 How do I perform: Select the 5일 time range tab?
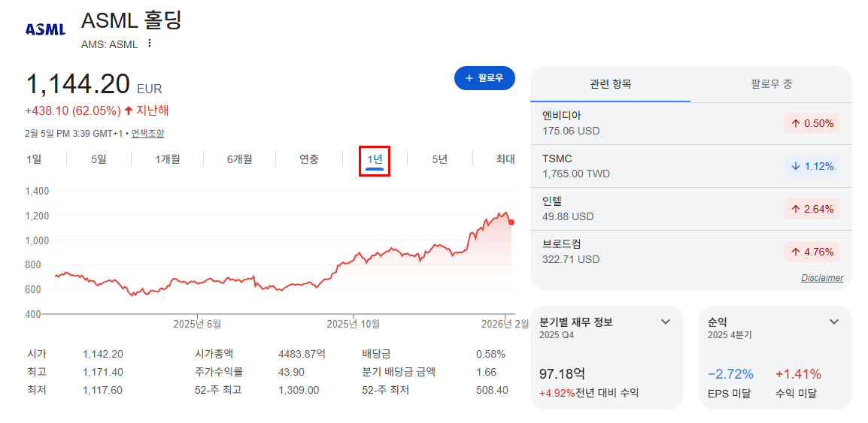pos(99,159)
